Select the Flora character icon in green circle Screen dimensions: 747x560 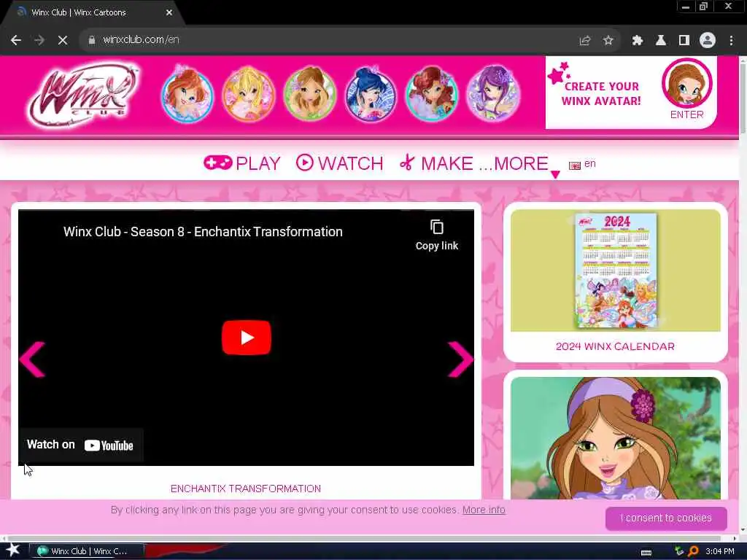tap(309, 94)
